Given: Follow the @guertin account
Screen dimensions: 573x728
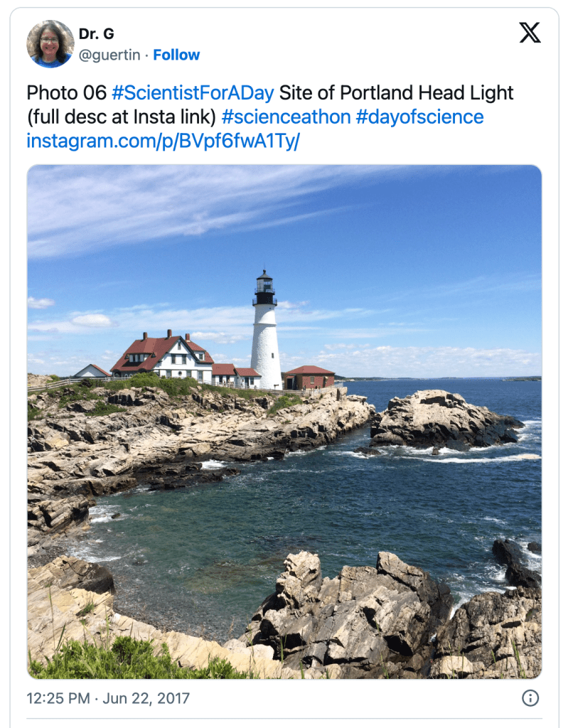Looking at the screenshot, I should pyautogui.click(x=176, y=55).
